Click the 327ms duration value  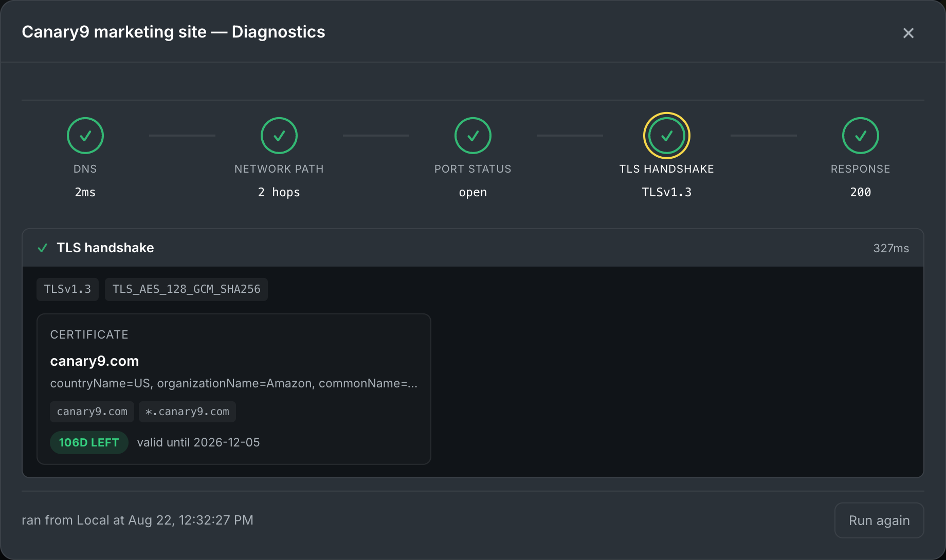point(891,248)
